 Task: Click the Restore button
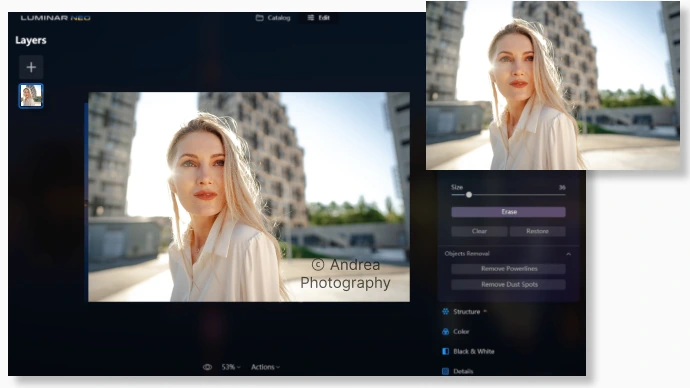pyautogui.click(x=537, y=231)
